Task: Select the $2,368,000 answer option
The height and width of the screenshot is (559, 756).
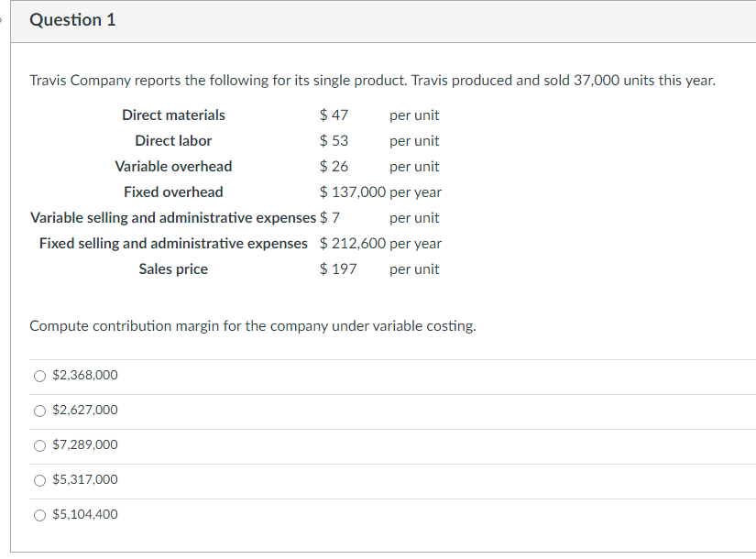Action: [39, 375]
